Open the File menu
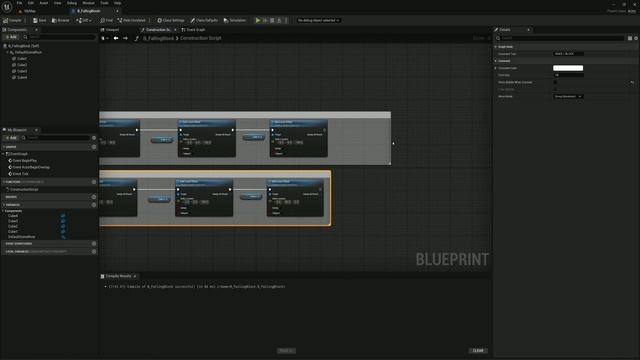The height and width of the screenshot is (360, 640). tap(19, 3)
